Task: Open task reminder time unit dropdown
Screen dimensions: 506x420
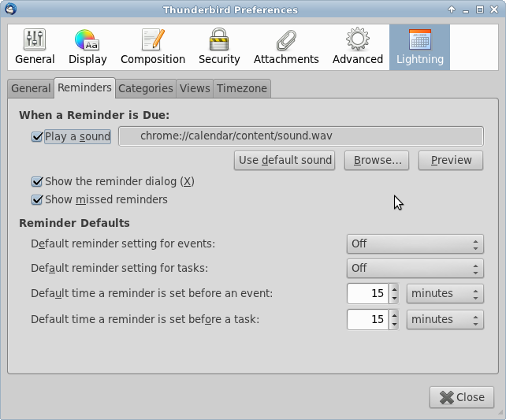Action: 445,320
